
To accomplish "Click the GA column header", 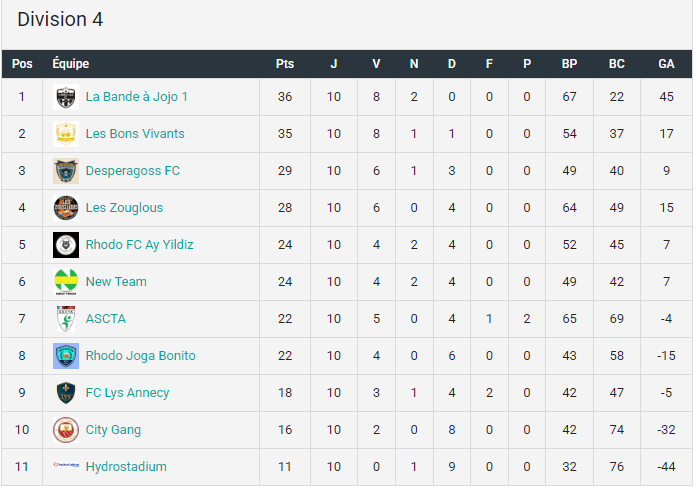I will click(666, 64).
